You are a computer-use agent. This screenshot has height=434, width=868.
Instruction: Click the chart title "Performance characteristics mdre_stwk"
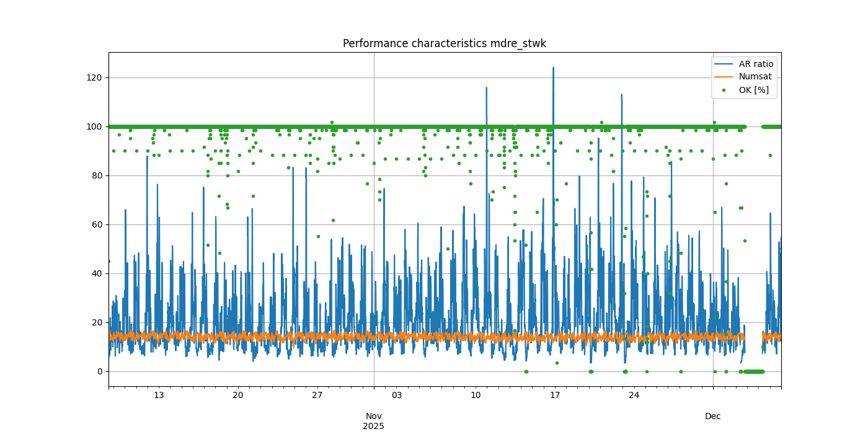click(x=444, y=43)
